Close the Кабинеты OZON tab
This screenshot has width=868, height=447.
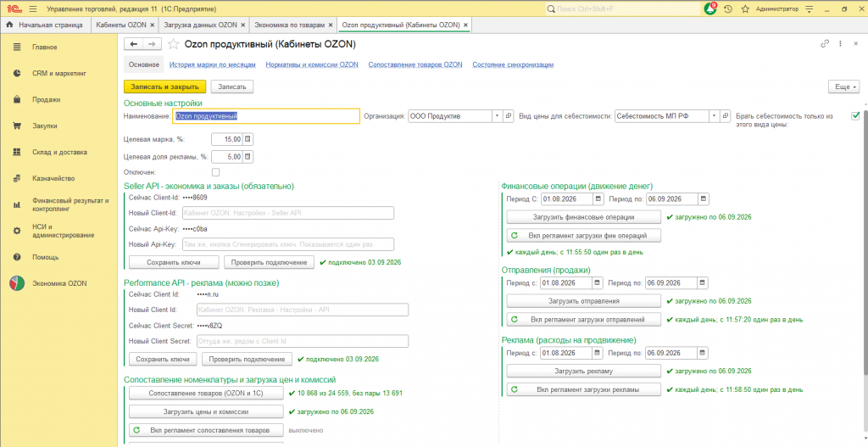153,25
